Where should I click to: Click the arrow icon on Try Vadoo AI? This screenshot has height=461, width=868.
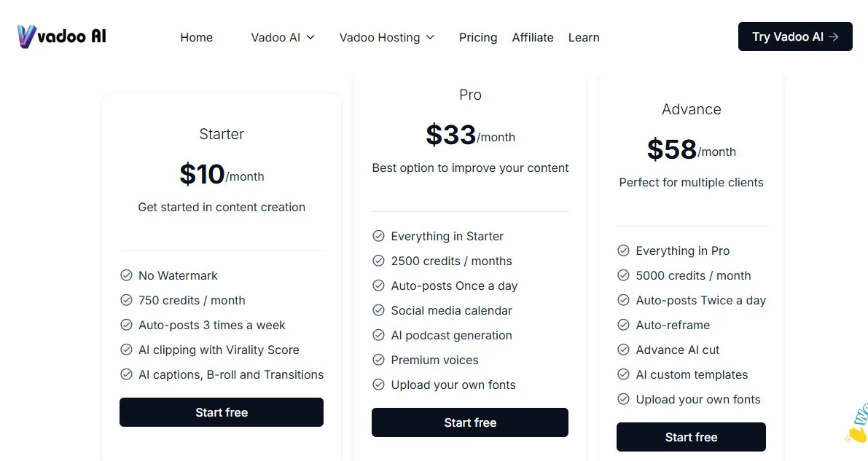pos(836,36)
